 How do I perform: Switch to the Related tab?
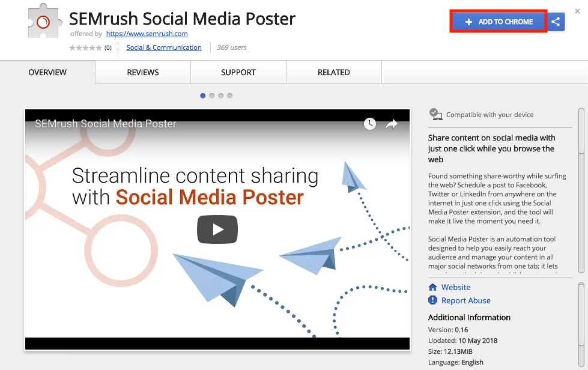(334, 72)
